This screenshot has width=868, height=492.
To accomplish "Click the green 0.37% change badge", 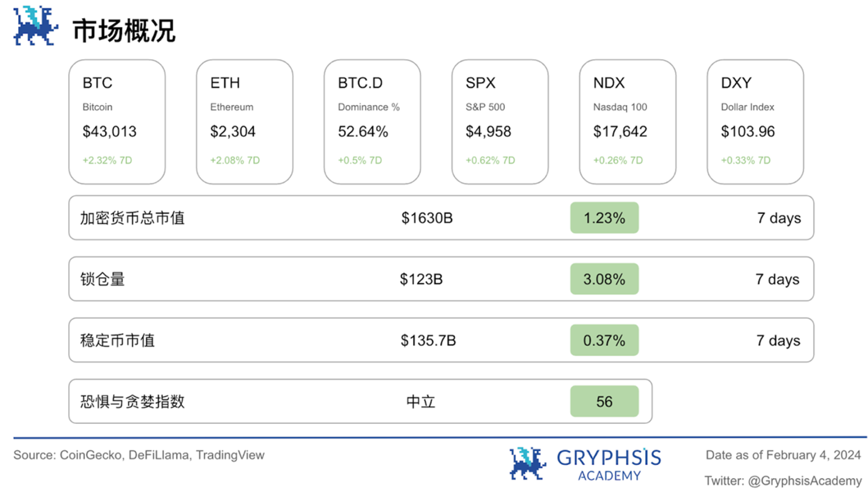I will [x=604, y=340].
